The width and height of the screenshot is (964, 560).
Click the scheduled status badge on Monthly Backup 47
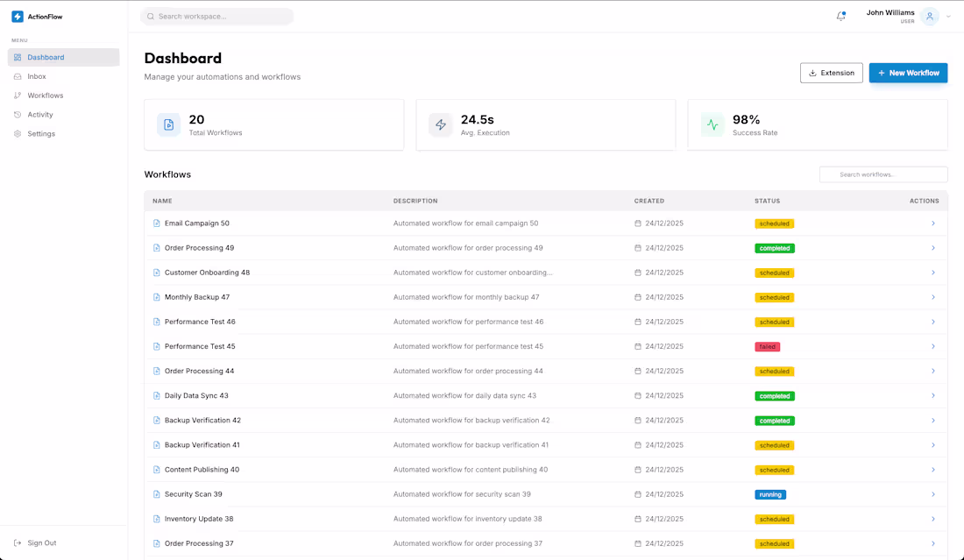(x=775, y=297)
